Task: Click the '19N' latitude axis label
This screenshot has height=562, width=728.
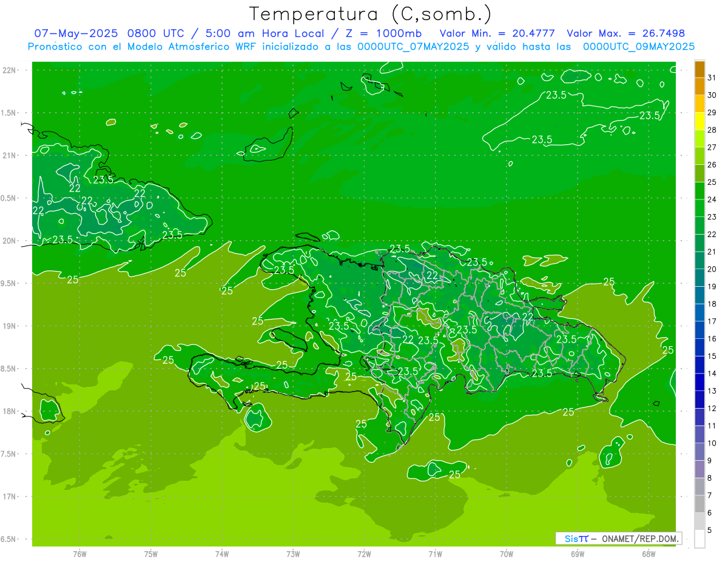Action: coord(9,326)
